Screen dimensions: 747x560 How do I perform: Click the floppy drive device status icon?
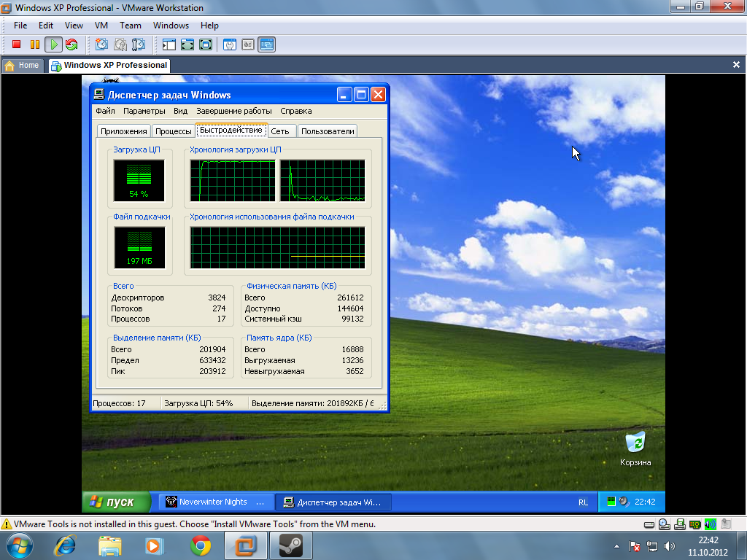[680, 524]
